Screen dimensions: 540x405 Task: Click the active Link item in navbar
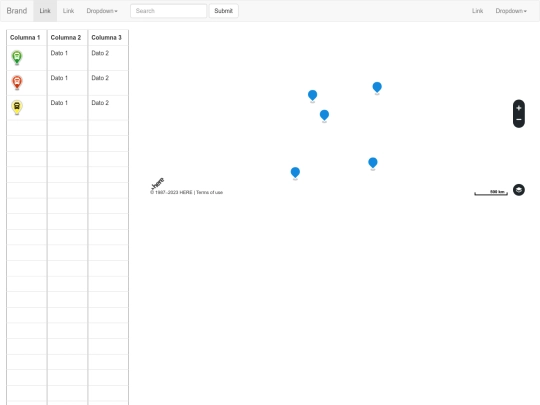point(45,11)
